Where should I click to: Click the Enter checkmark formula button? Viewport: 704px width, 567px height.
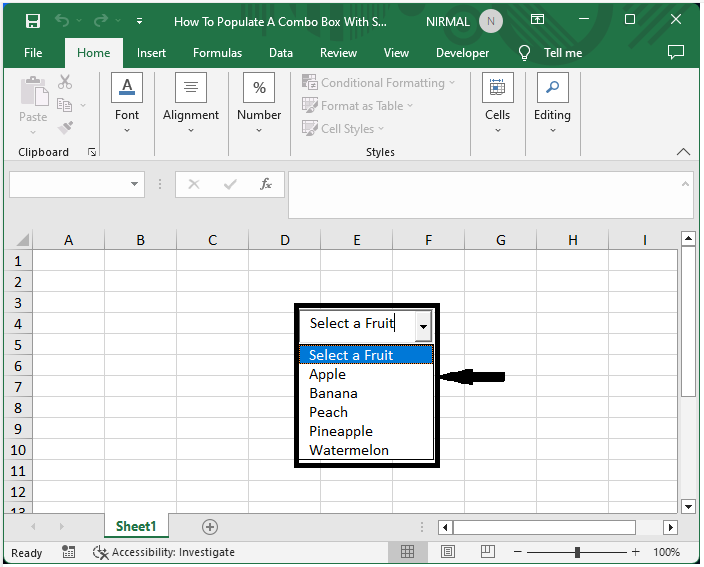230,184
